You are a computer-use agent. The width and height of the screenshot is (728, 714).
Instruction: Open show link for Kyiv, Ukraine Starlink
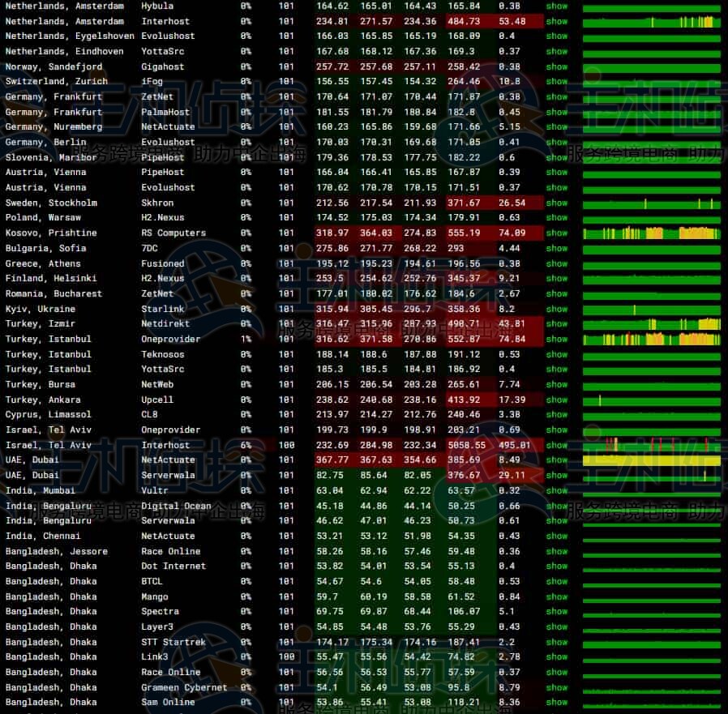(x=556, y=309)
